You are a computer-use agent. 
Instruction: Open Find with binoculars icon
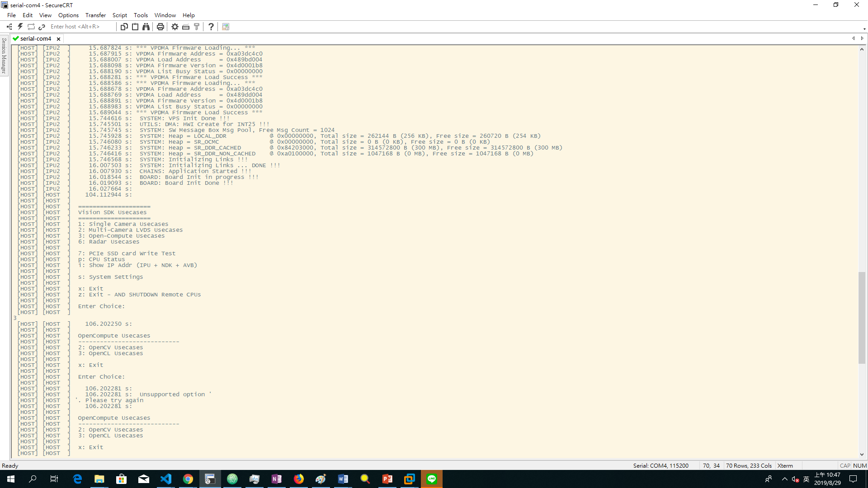pyautogui.click(x=146, y=27)
